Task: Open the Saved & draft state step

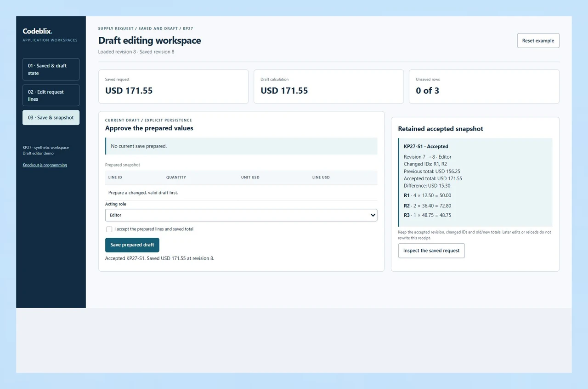Action: coord(51,69)
